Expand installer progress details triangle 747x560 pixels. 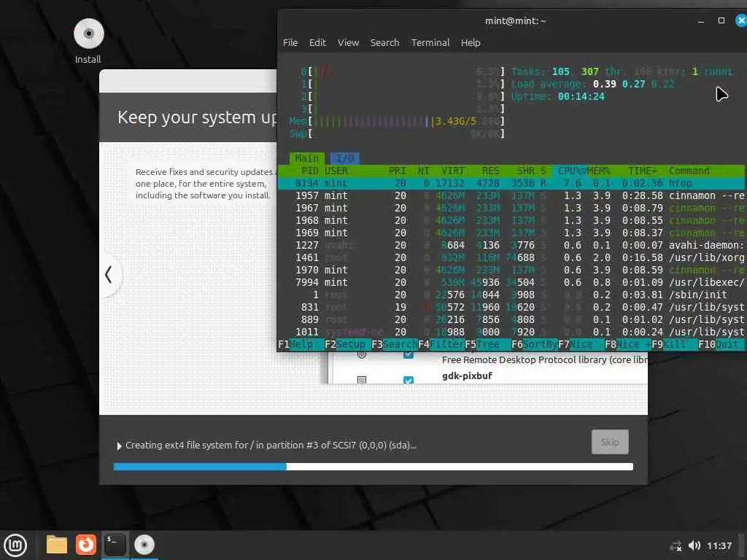point(119,446)
